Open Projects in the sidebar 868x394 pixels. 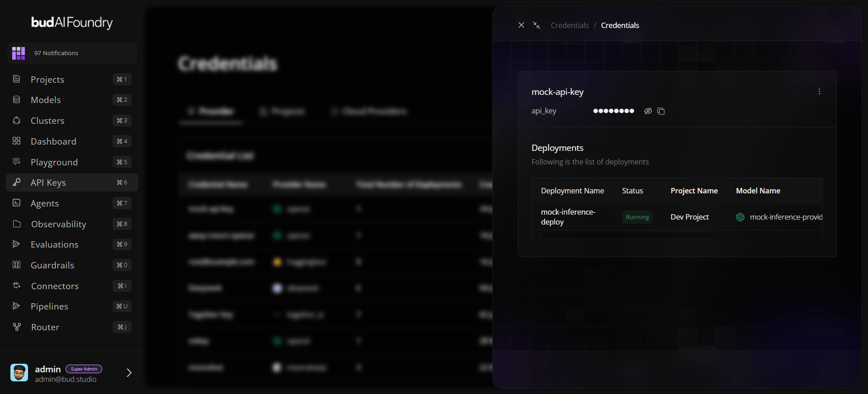pos(72,80)
